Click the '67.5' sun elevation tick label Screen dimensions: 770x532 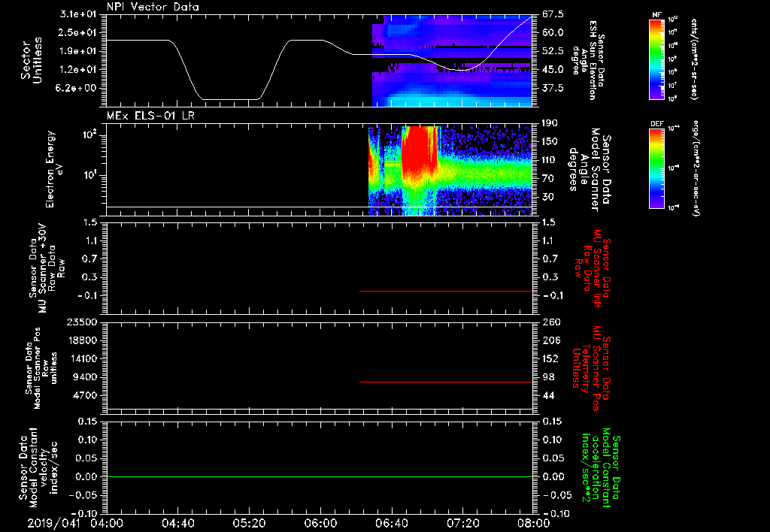coord(553,14)
